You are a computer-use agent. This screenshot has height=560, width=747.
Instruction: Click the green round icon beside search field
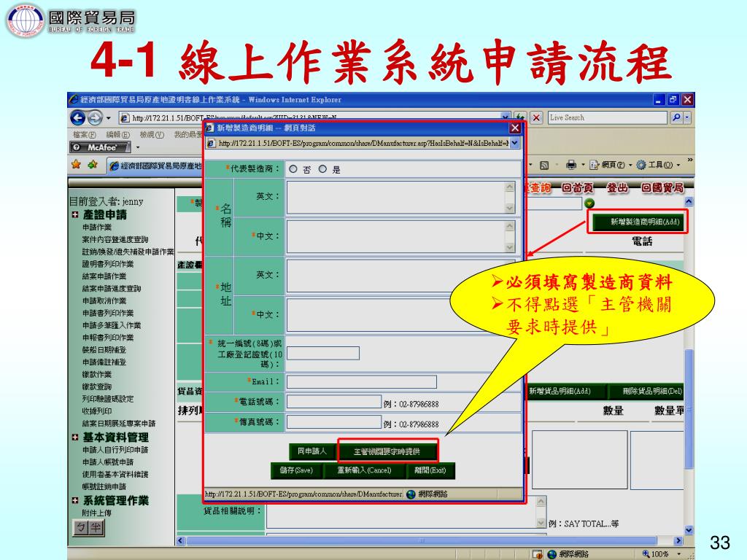pos(589,203)
